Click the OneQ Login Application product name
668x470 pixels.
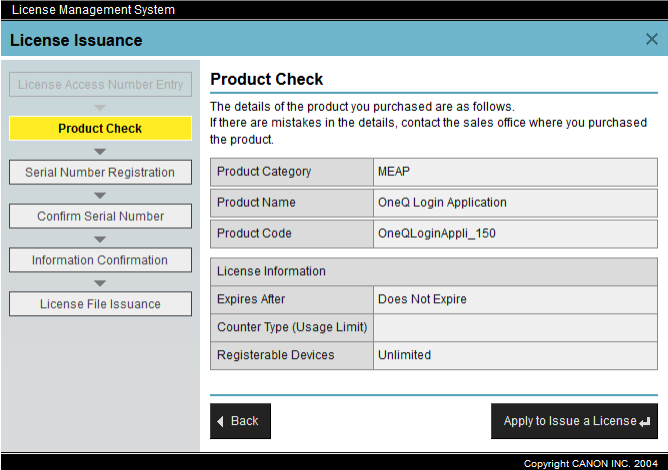coord(442,203)
